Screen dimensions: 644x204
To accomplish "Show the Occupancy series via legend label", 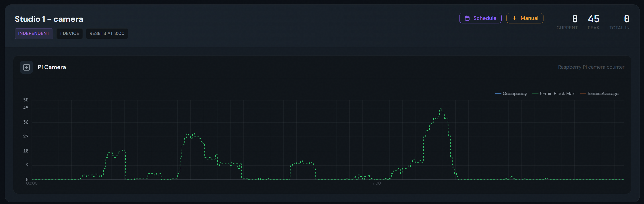I will pos(514,94).
